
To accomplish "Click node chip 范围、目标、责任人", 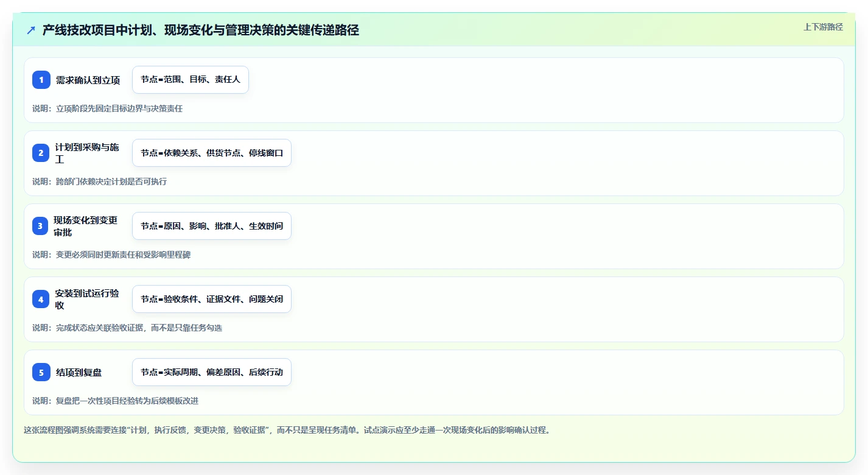I will [x=191, y=80].
